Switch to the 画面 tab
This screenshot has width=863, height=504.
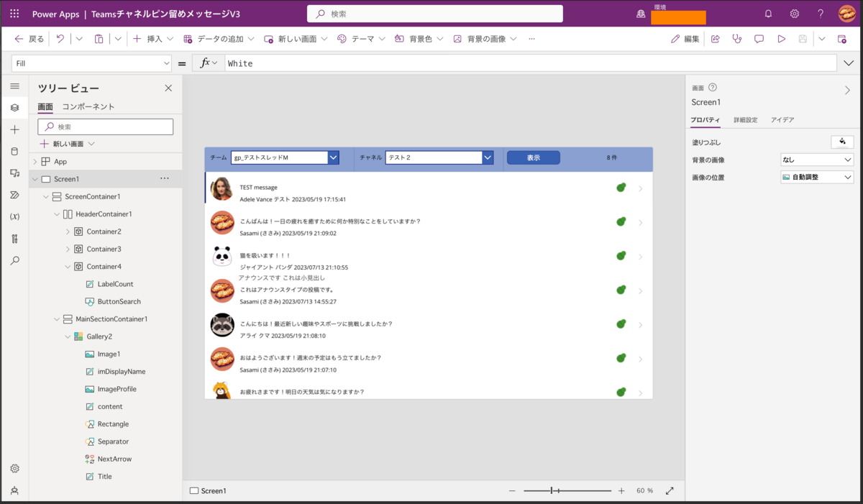tap(45, 106)
